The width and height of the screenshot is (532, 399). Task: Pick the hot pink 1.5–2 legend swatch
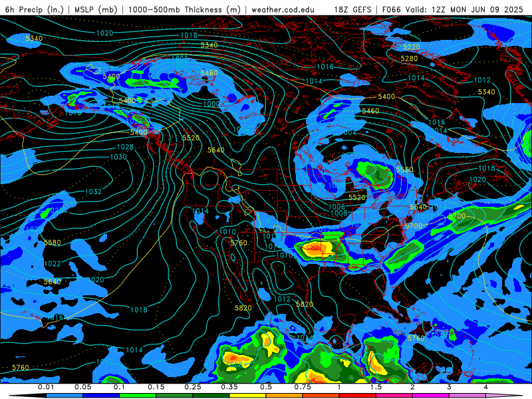(x=394, y=396)
